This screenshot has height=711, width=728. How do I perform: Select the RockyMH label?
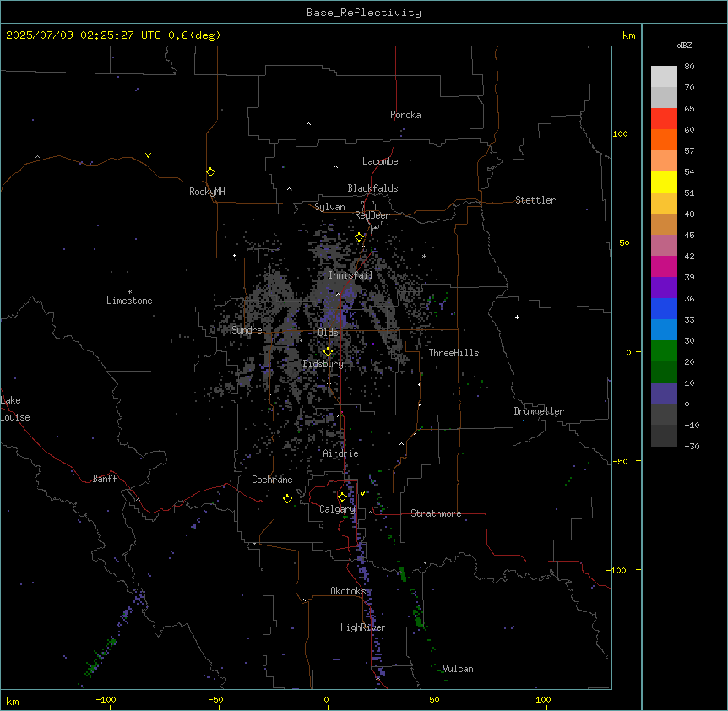coord(207,191)
